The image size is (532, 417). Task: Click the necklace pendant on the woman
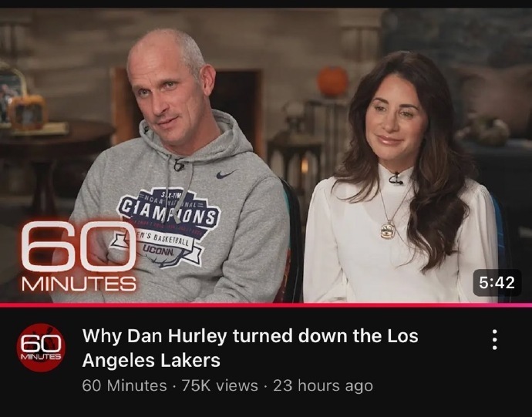click(388, 230)
